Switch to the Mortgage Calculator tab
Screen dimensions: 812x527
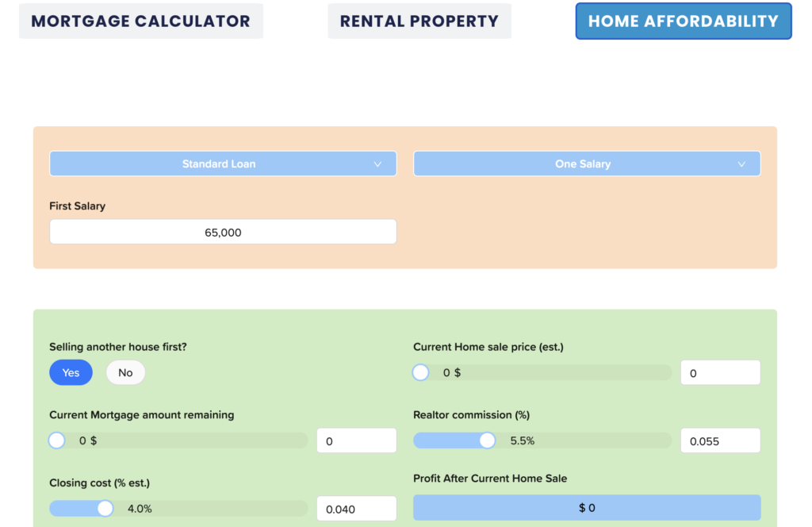[x=140, y=21]
